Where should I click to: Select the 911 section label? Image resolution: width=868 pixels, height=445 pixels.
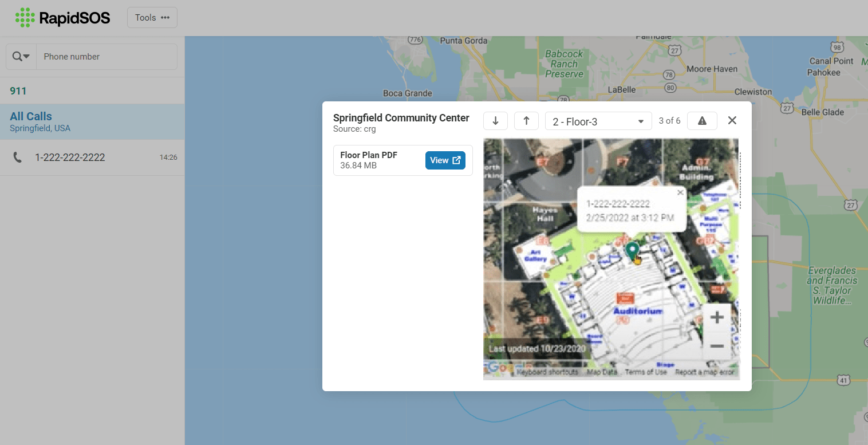[x=18, y=91]
